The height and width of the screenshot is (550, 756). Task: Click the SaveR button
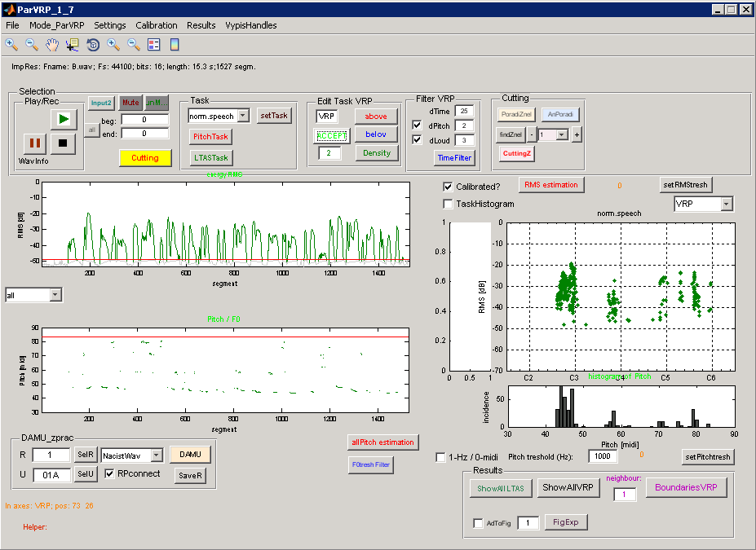tap(191, 476)
